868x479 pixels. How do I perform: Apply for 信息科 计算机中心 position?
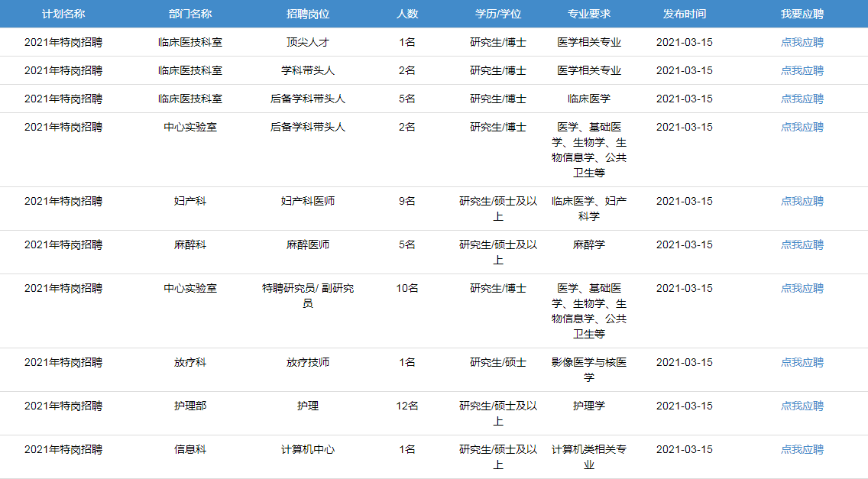(x=802, y=449)
